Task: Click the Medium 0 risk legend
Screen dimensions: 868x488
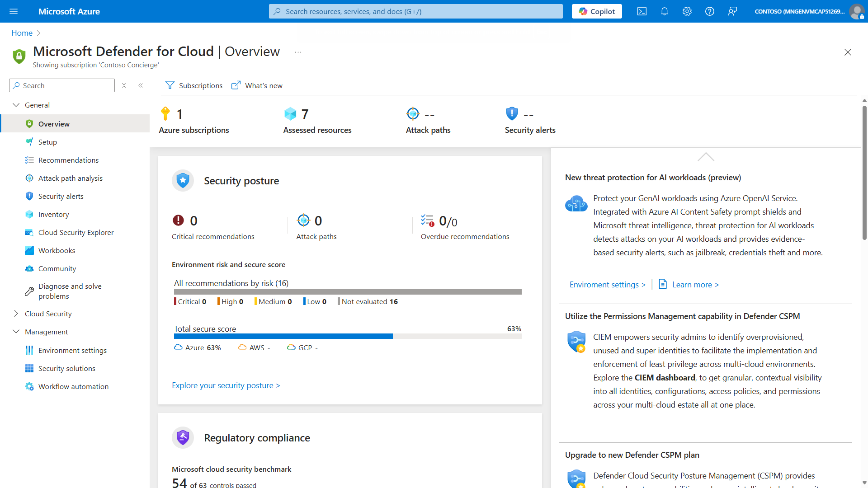Action: tap(274, 301)
